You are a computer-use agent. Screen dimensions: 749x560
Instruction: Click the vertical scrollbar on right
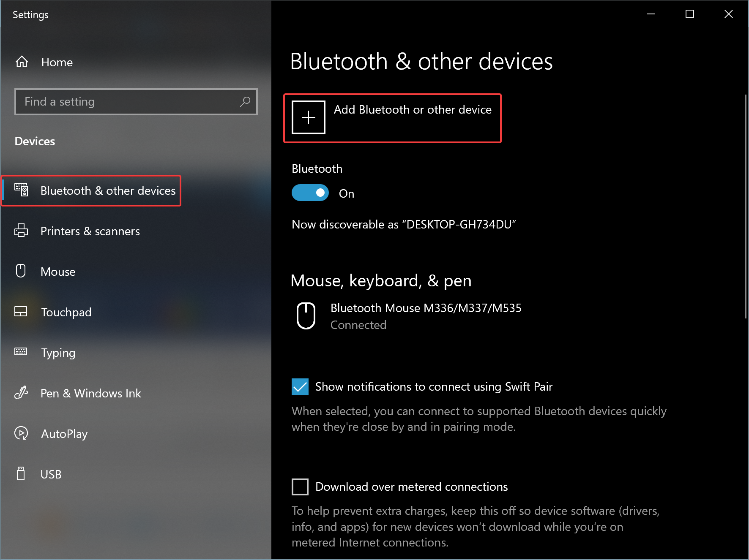[x=746, y=206]
